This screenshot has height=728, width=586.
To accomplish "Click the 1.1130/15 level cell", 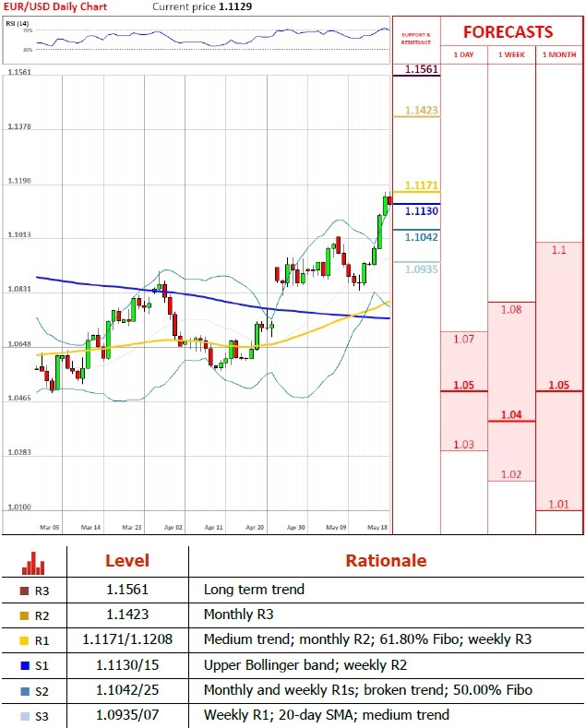I will (x=127, y=665).
